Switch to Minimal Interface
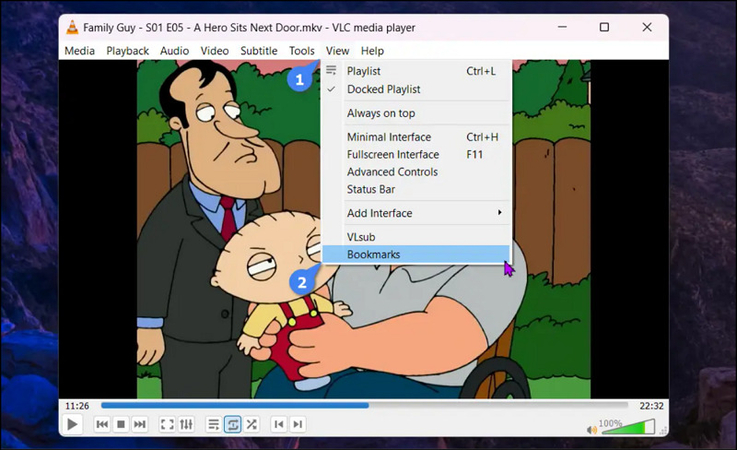Viewport: 737px width, 450px height. point(416,137)
